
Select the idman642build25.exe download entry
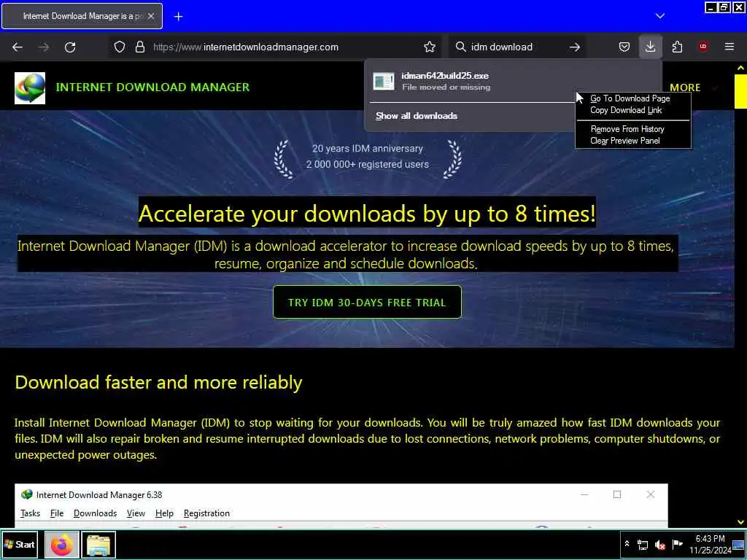pyautogui.click(x=513, y=81)
